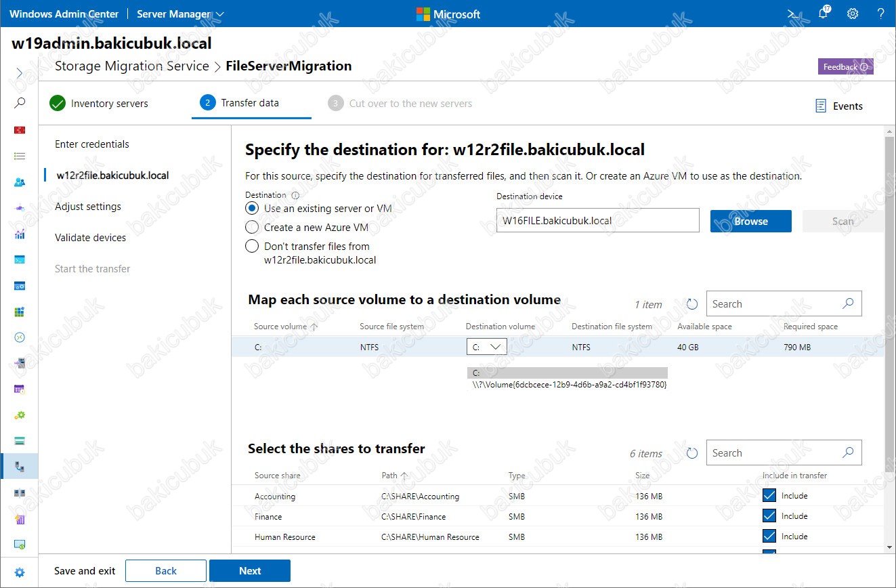Select the 790 MB required space value
The width and height of the screenshot is (896, 588).
[797, 348]
